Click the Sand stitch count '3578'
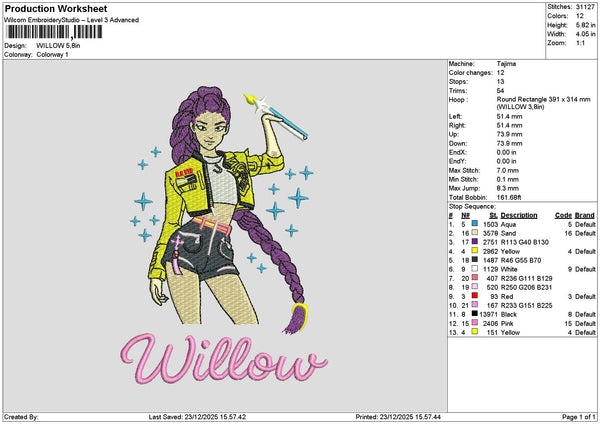Screen dimensions: 600x424 point(490,233)
